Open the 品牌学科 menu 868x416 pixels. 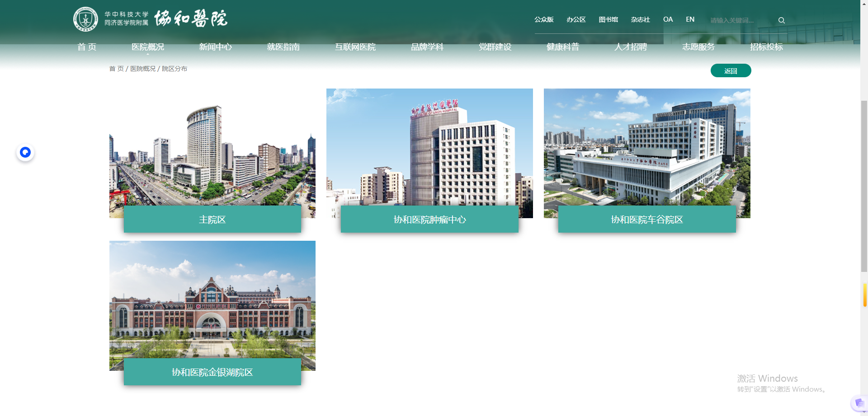(x=427, y=47)
